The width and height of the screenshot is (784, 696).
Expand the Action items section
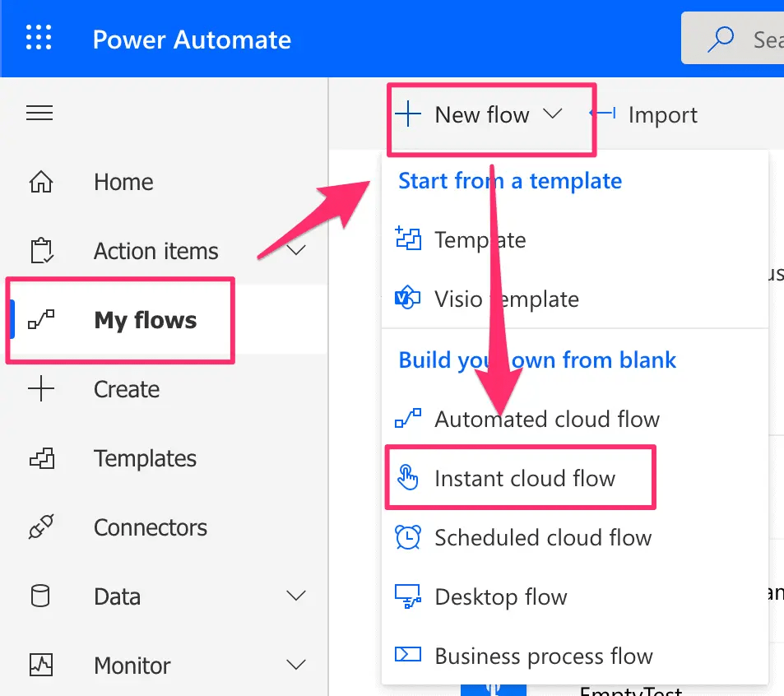tap(296, 250)
